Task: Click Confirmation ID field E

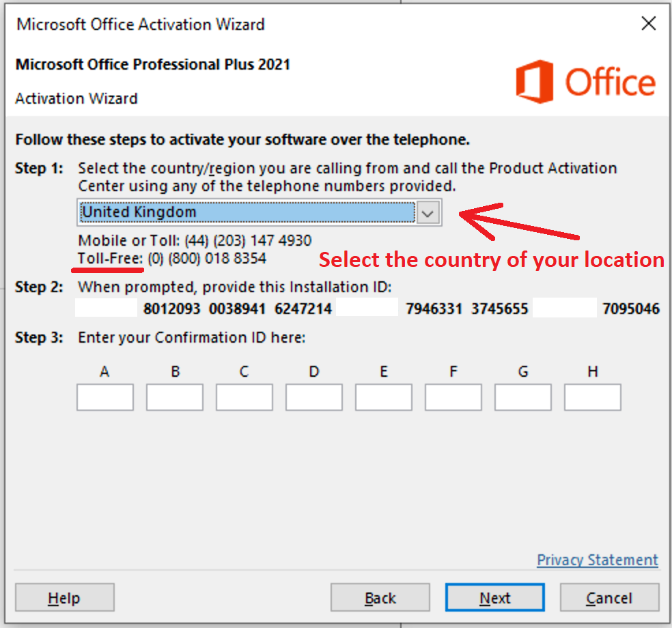Action: point(384,397)
